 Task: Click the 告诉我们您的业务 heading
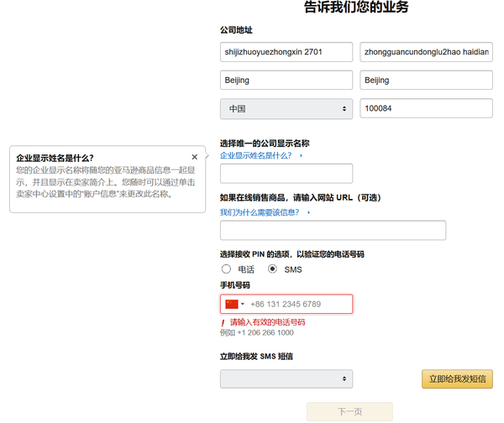356,7
